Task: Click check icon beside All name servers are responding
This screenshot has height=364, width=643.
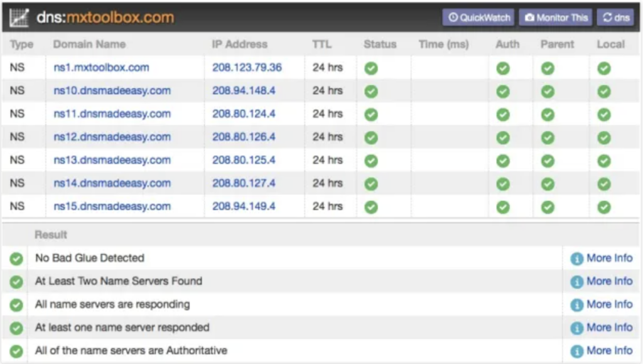Action: [x=16, y=305]
